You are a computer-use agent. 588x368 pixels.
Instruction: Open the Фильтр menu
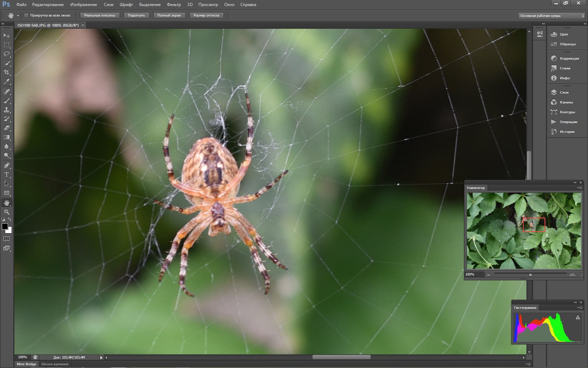[x=174, y=5]
